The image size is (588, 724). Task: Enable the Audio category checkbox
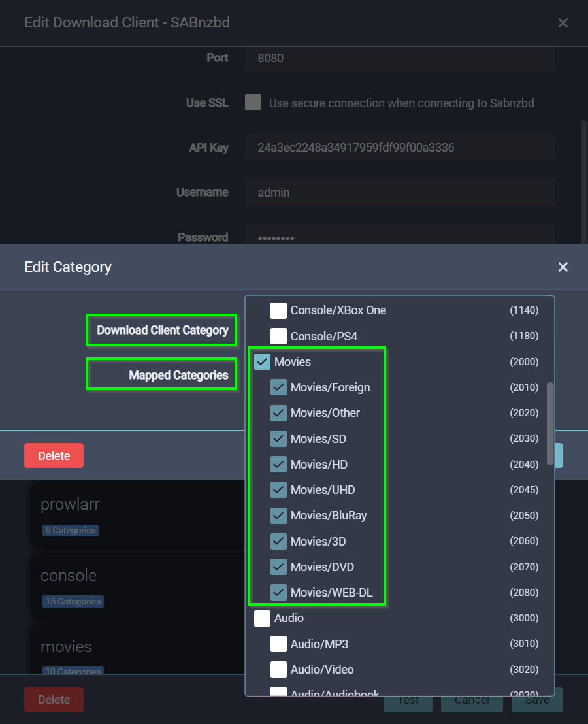click(x=263, y=618)
